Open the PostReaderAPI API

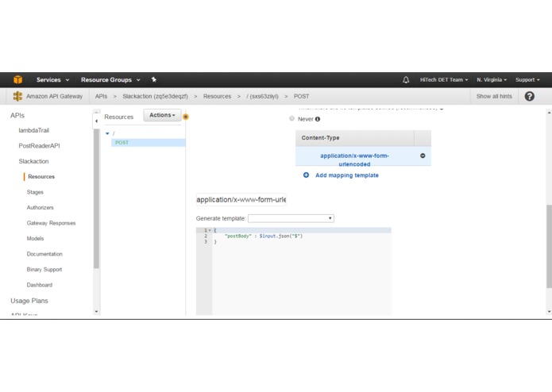[x=39, y=146]
